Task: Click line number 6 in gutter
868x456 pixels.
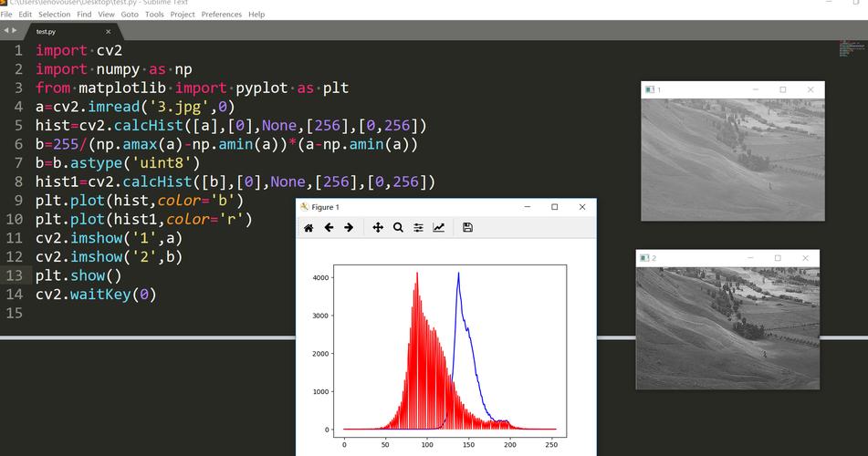Action: [18, 144]
